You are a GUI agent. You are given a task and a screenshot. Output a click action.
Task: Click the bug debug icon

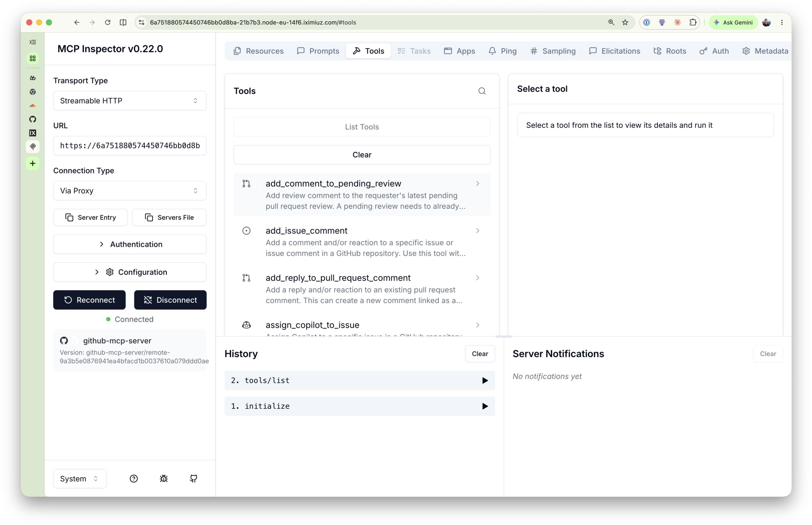(164, 479)
